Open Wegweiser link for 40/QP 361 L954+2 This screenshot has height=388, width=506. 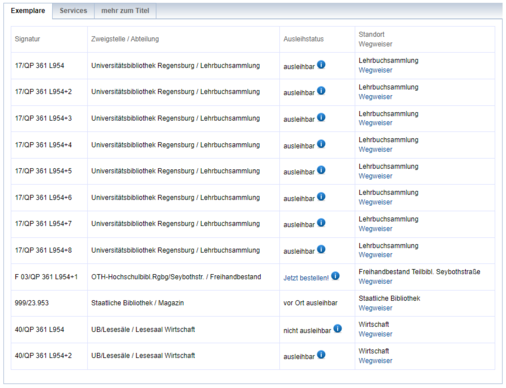(375, 361)
